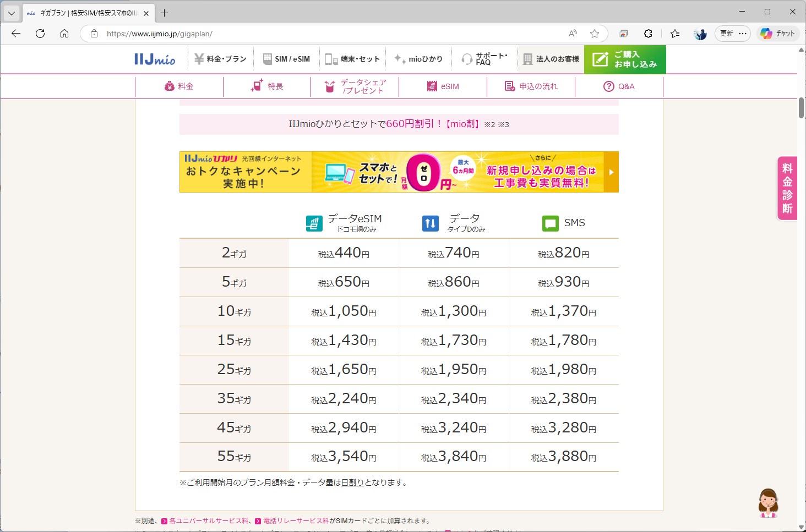The height and width of the screenshot is (532, 806).
Task: Toggle the favorites star in the address bar
Action: [x=595, y=34]
